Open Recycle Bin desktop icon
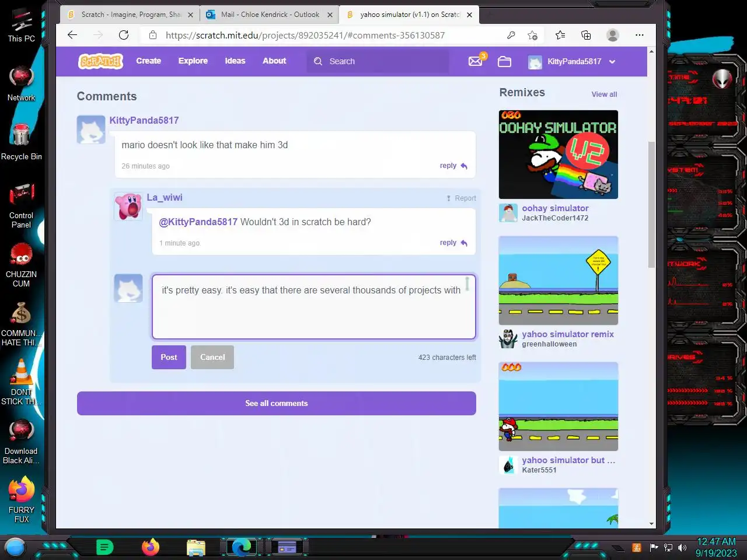 [22, 143]
